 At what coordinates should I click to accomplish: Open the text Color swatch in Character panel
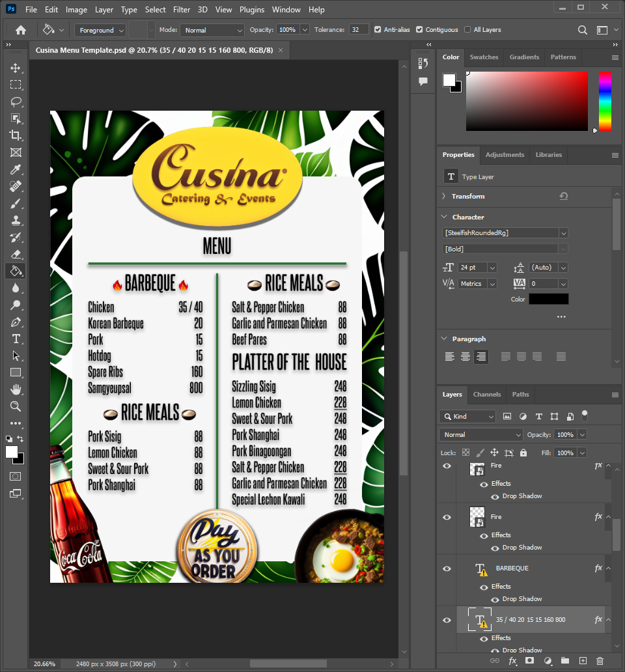click(548, 299)
